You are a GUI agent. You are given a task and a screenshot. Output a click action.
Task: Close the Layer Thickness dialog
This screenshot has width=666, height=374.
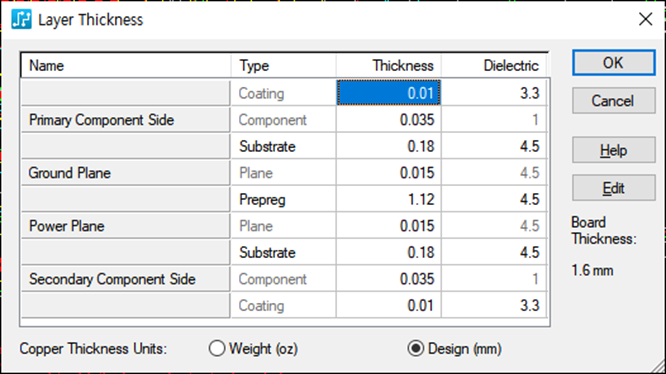[645, 19]
